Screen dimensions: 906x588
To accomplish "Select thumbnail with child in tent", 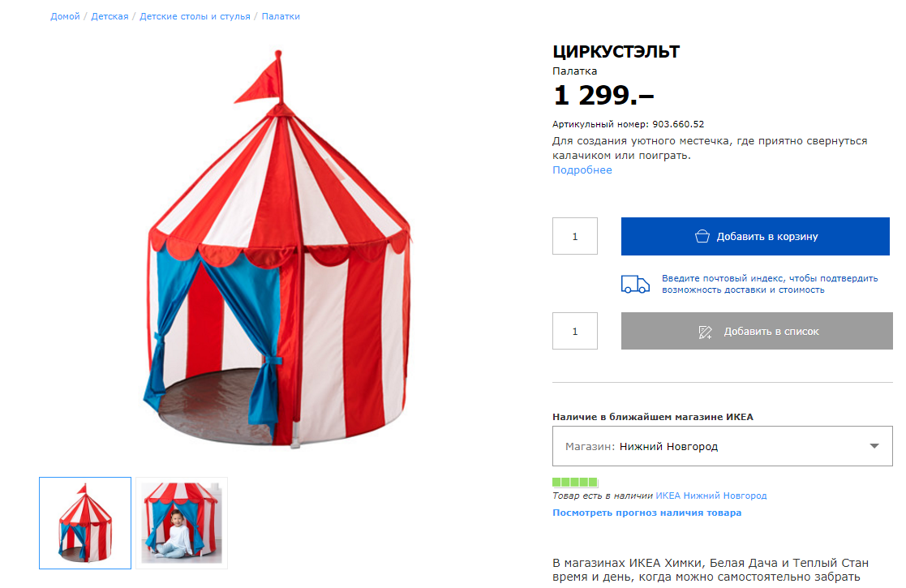I will point(182,523).
